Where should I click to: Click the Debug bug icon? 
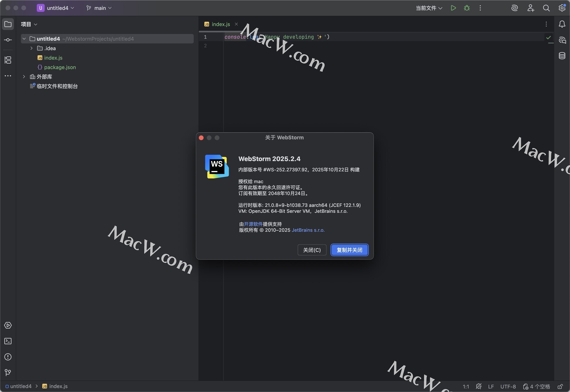[x=467, y=8]
